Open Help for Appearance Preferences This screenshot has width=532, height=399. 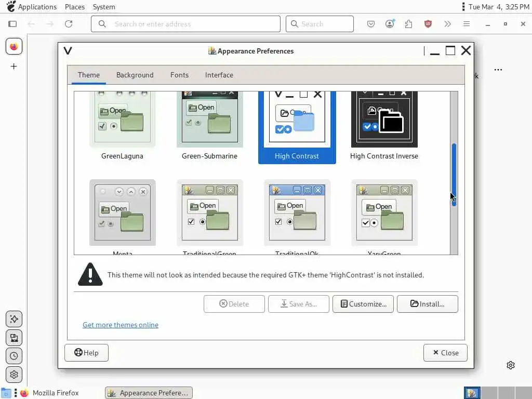87,353
